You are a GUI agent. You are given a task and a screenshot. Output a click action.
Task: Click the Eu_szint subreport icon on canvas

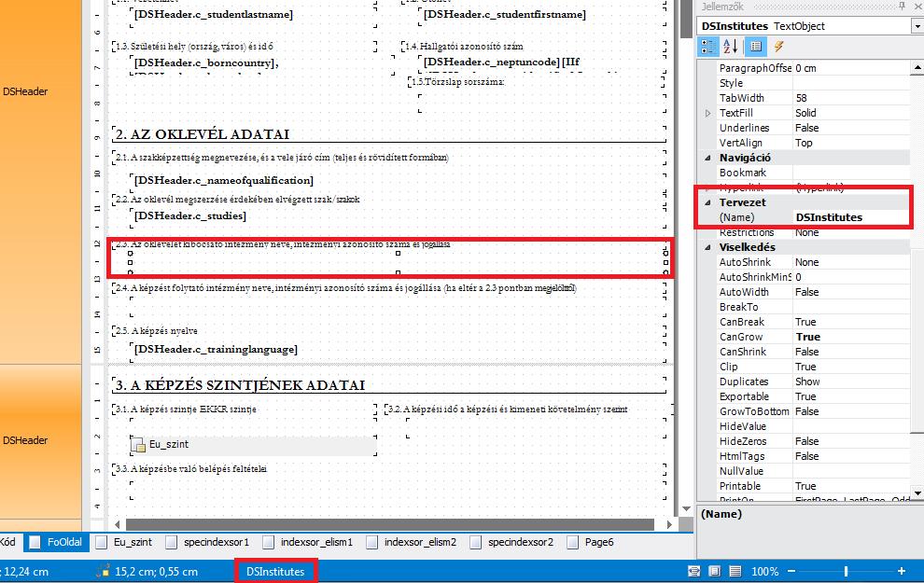coord(138,445)
